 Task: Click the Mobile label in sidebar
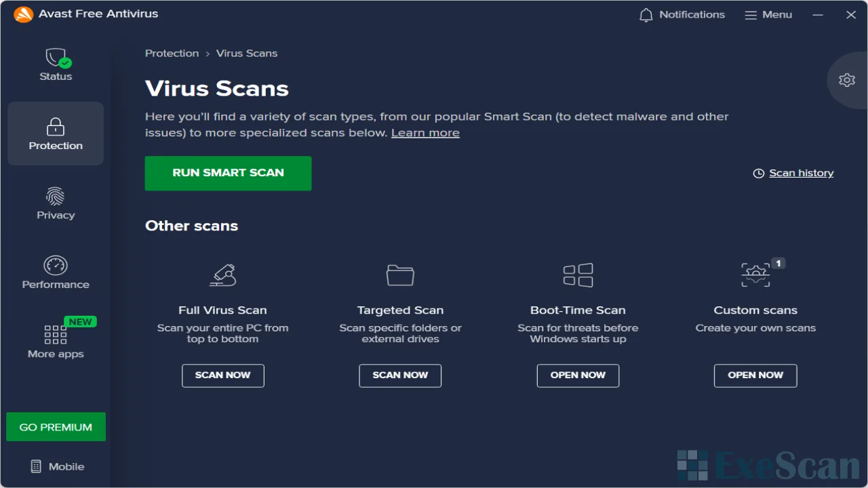click(66, 466)
